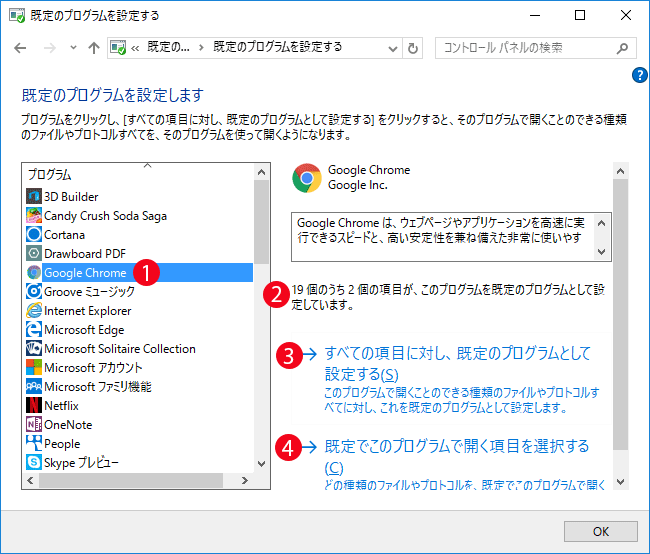
Task: Click the Candy Crush Soda Saga icon
Action: tap(34, 215)
